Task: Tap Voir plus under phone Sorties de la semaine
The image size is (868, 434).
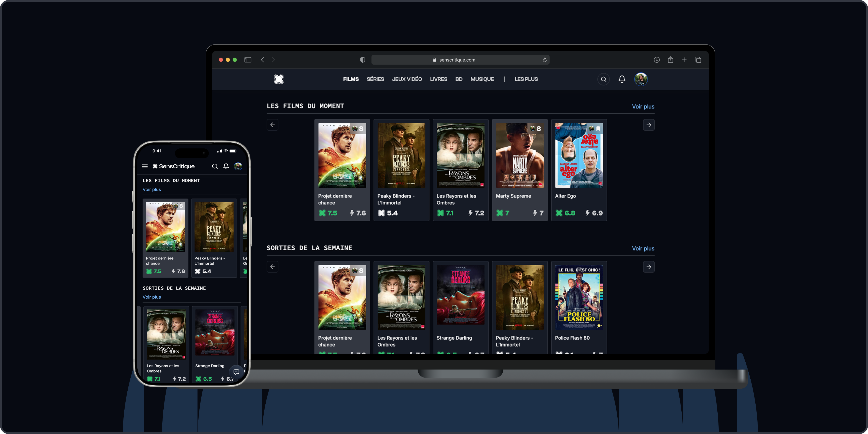Action: tap(152, 297)
